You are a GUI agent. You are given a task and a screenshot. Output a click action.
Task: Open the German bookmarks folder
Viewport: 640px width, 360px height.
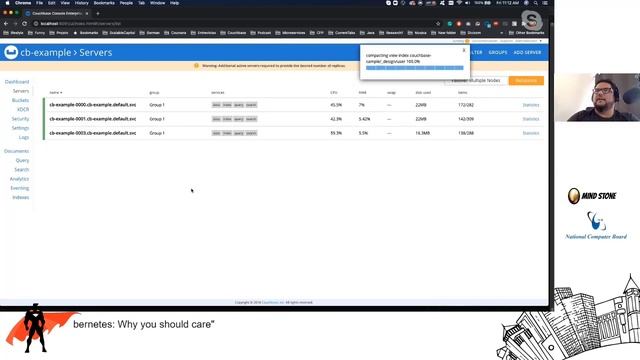pyautogui.click(x=150, y=33)
